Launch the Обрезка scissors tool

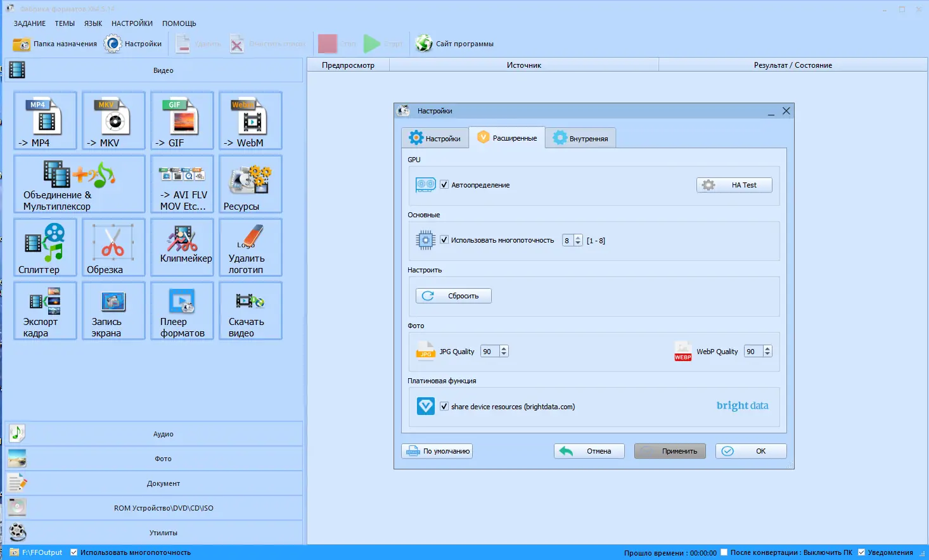113,247
